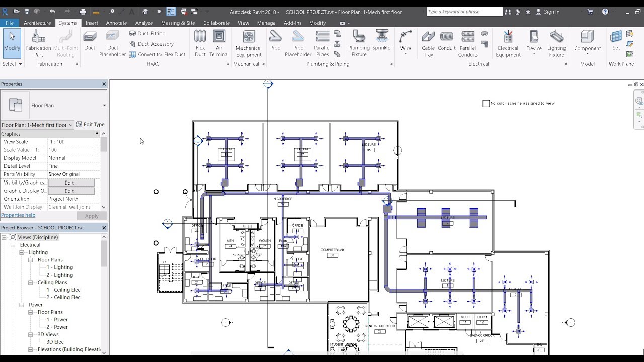
Task: Place an Air Terminal
Action: pos(219,44)
